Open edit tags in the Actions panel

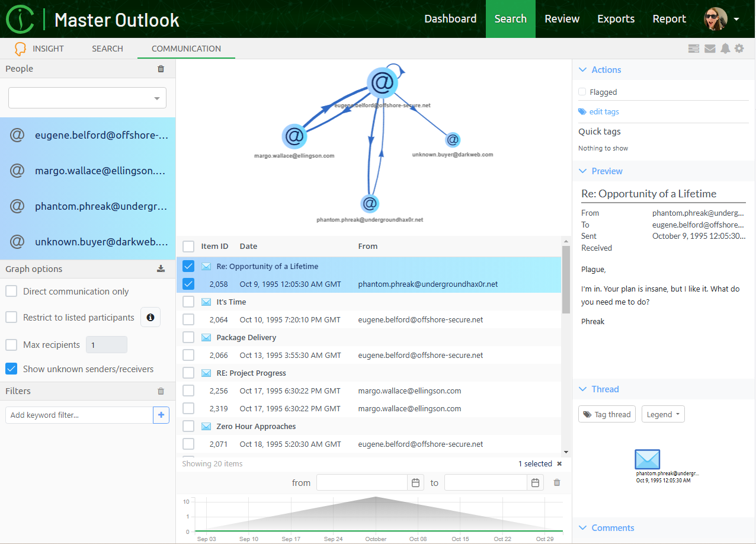604,111
